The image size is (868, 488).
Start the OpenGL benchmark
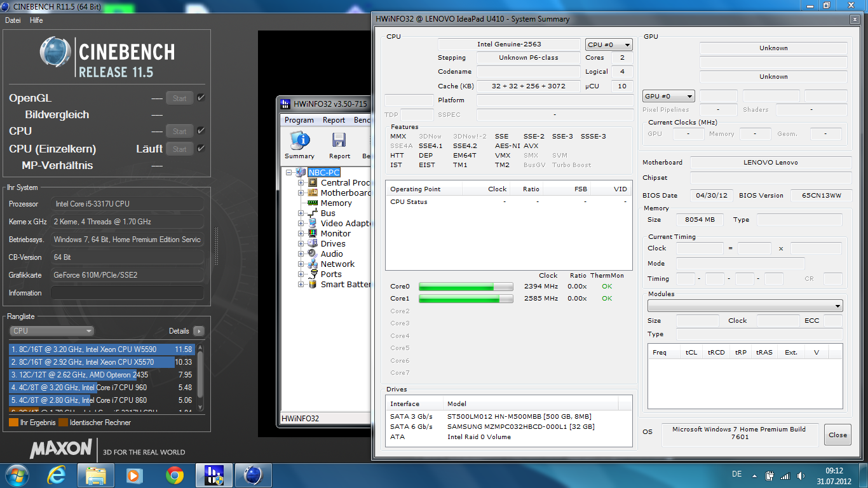click(179, 98)
